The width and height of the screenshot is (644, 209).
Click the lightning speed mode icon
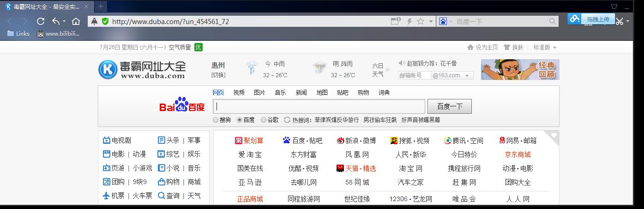(x=409, y=21)
